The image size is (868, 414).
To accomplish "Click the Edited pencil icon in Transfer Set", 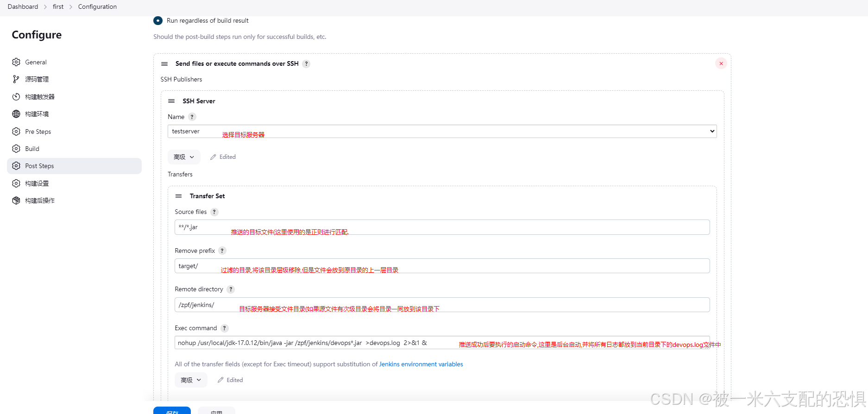I will click(x=220, y=380).
